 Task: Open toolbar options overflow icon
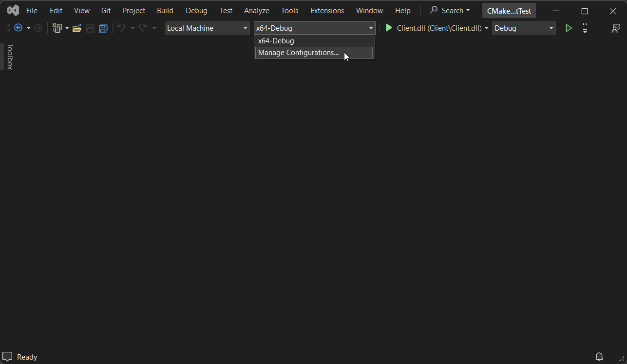[x=585, y=28]
